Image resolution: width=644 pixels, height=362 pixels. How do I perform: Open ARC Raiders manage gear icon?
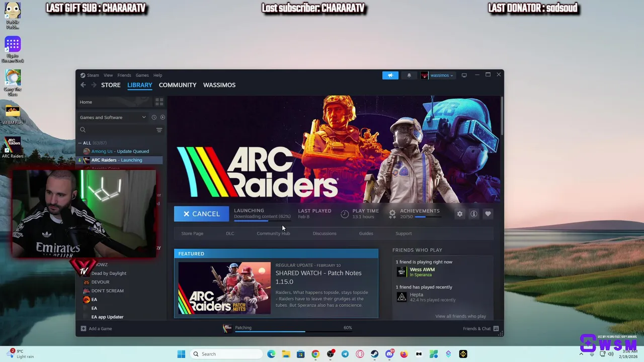pyautogui.click(x=459, y=214)
